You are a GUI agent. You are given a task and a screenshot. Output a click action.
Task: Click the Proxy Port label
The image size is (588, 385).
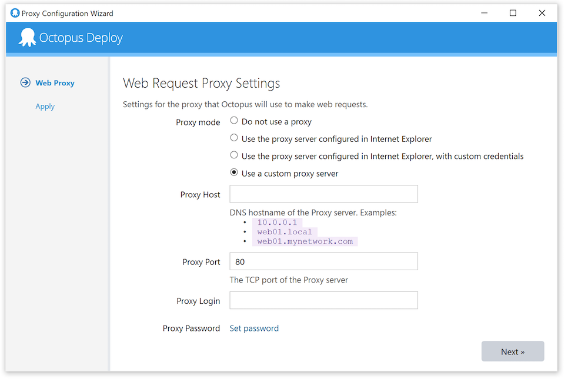click(x=201, y=262)
